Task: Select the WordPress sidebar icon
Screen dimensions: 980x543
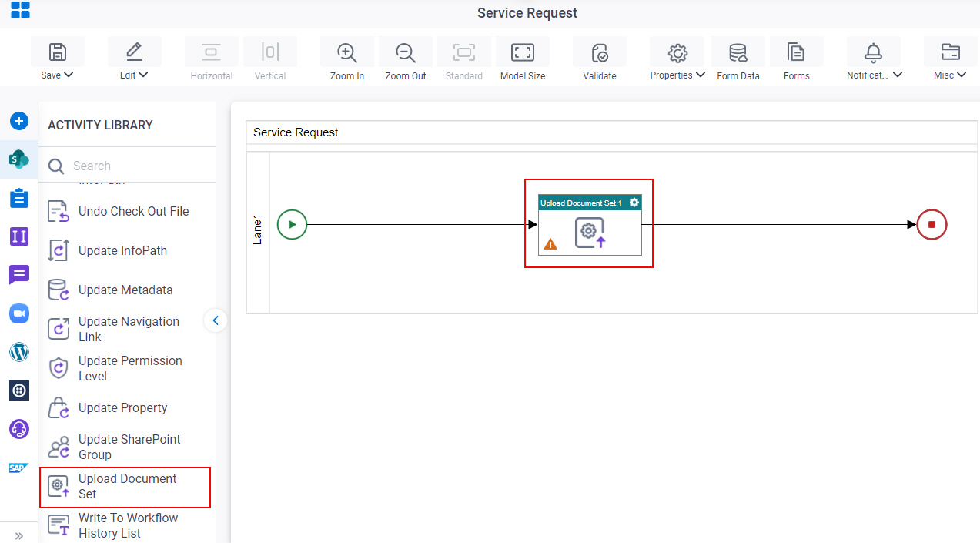Action: pos(19,352)
